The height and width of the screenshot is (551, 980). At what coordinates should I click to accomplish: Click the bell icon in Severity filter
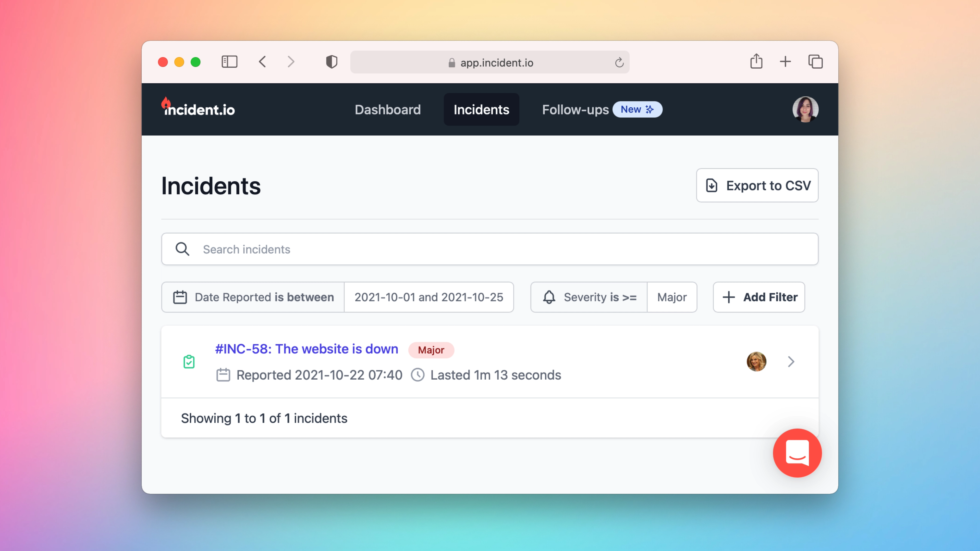tap(549, 297)
